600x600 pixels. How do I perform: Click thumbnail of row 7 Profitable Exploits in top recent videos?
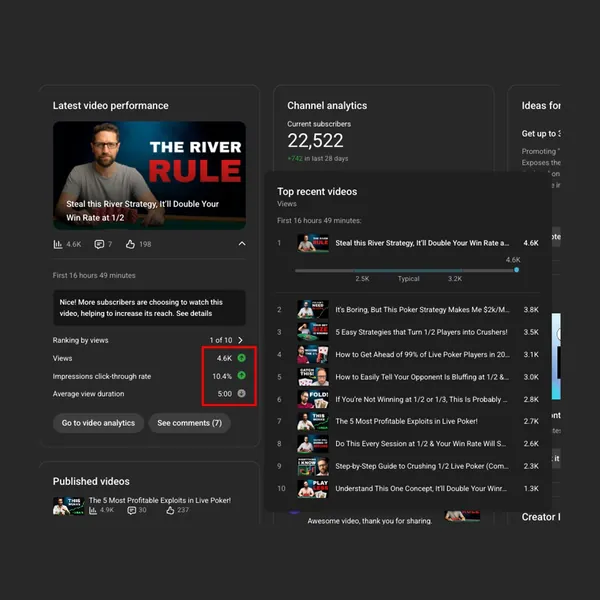pyautogui.click(x=313, y=421)
